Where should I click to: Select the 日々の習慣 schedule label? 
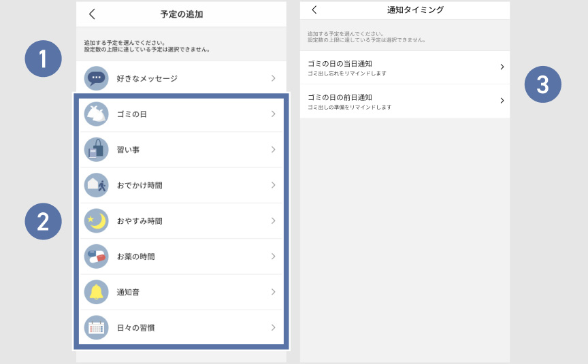click(x=135, y=328)
